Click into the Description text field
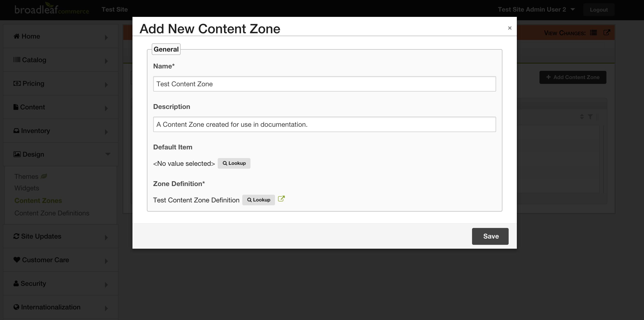Screen dimensions: 644x320 [x=324, y=124]
